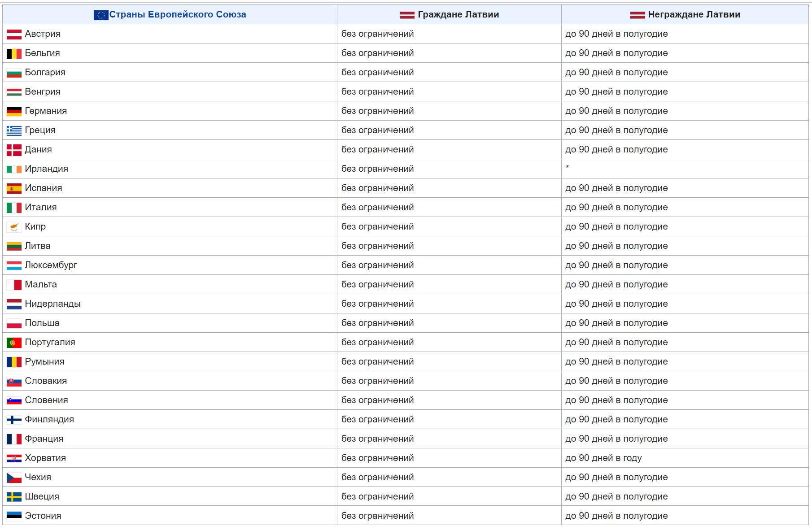Click the Czech Republic flag icon
Image resolution: width=812 pixels, height=530 pixels.
click(x=14, y=478)
